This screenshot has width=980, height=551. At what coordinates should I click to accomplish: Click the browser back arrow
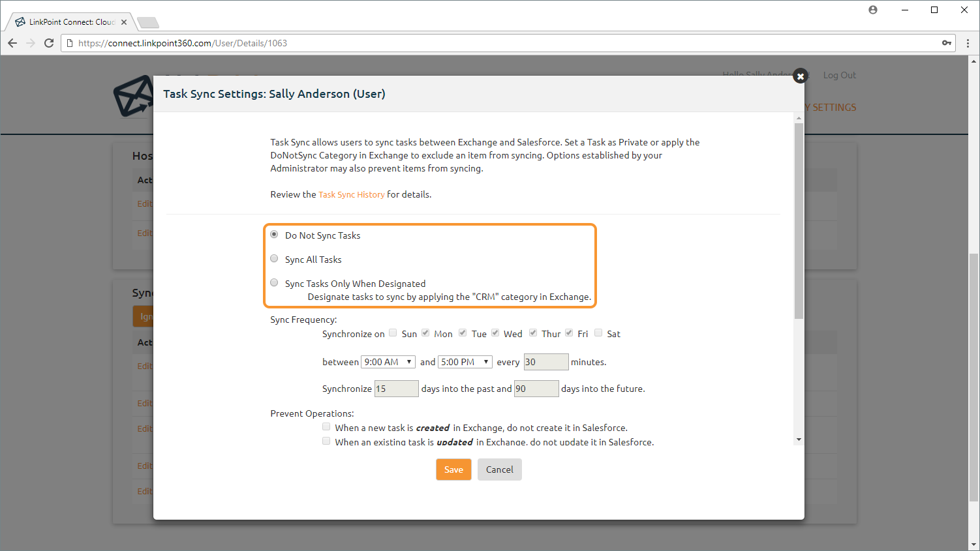[12, 43]
